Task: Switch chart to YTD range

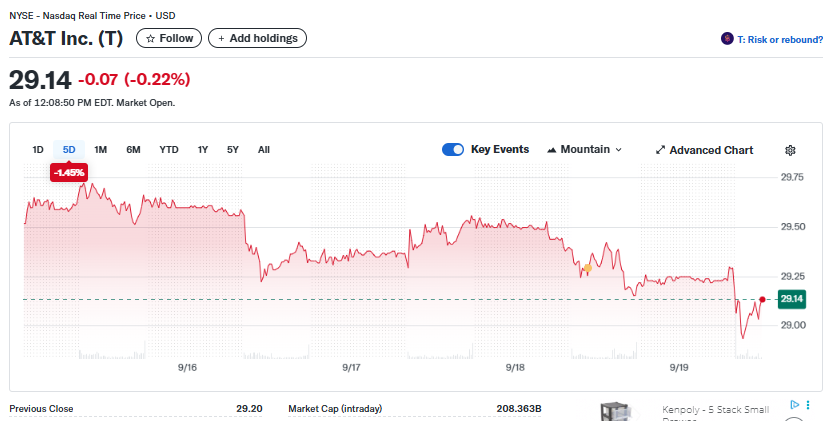Action: pos(169,149)
